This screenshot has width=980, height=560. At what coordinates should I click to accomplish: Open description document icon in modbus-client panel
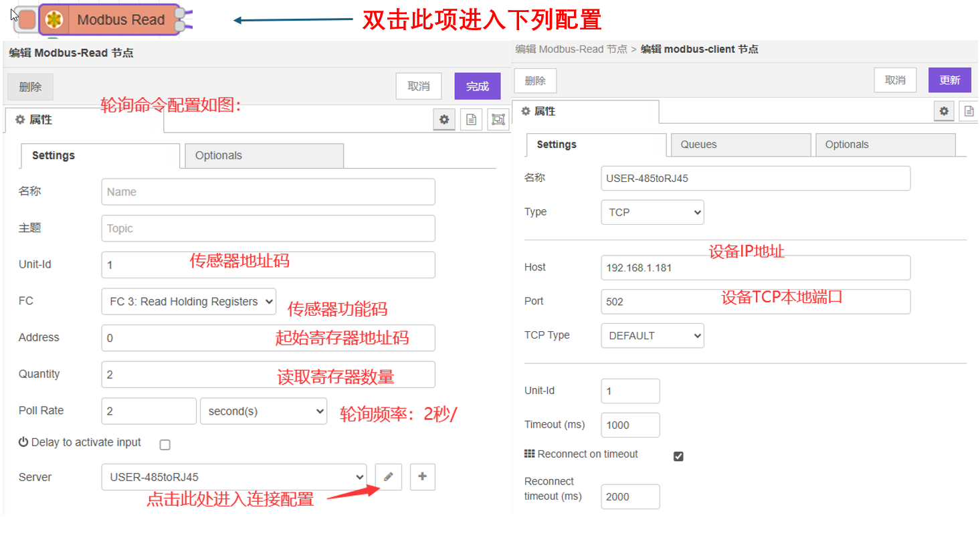(x=969, y=111)
